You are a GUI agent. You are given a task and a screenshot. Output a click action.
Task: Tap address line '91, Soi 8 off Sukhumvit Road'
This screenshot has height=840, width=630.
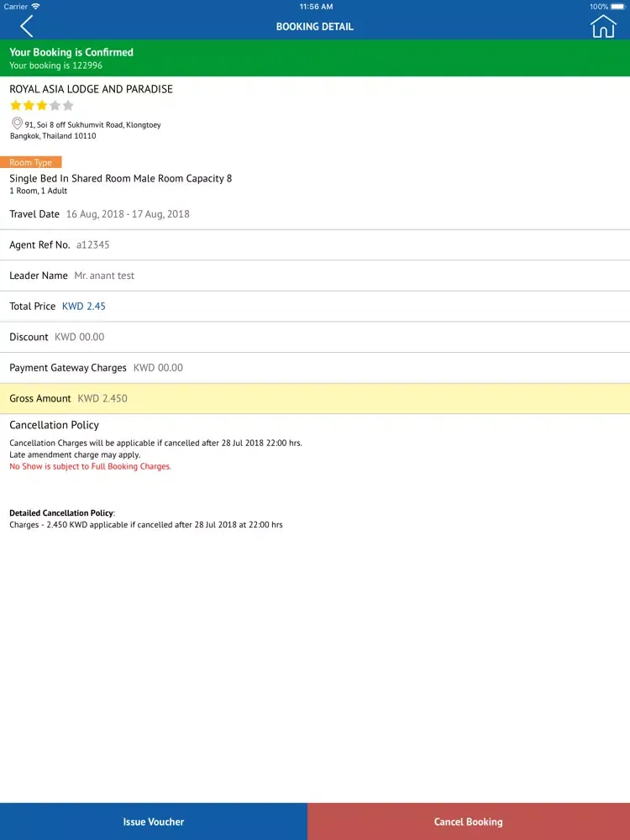click(92, 125)
